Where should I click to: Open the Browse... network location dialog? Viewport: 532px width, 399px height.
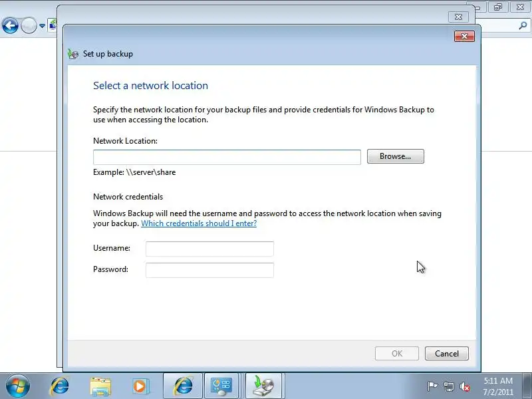(395, 156)
